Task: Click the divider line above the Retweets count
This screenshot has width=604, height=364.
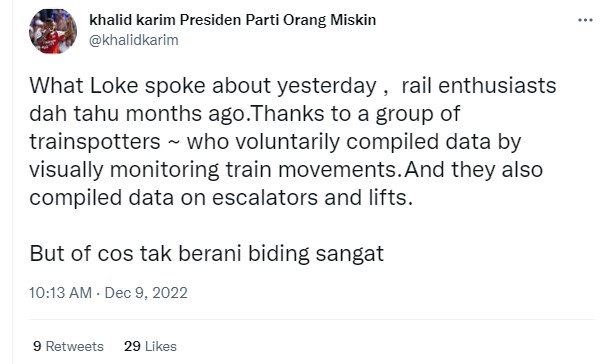Action: point(312,319)
